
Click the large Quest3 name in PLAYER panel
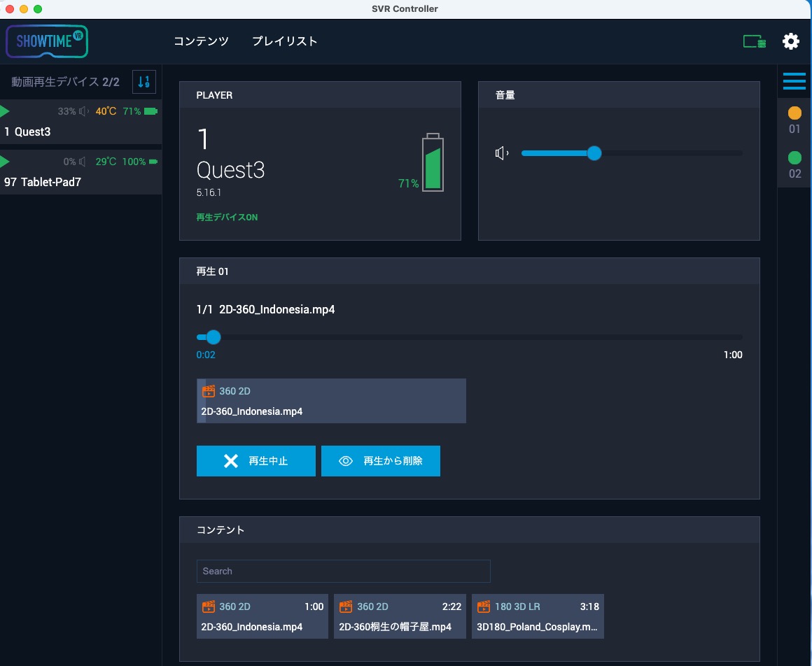(x=230, y=170)
